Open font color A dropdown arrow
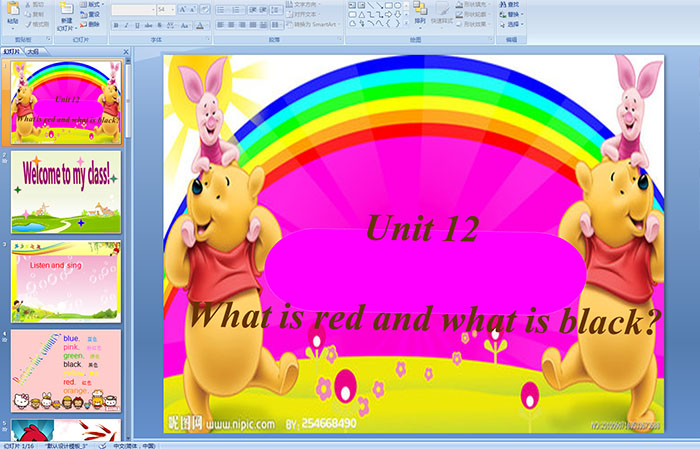Image resolution: width=700 pixels, height=449 pixels. (208, 25)
